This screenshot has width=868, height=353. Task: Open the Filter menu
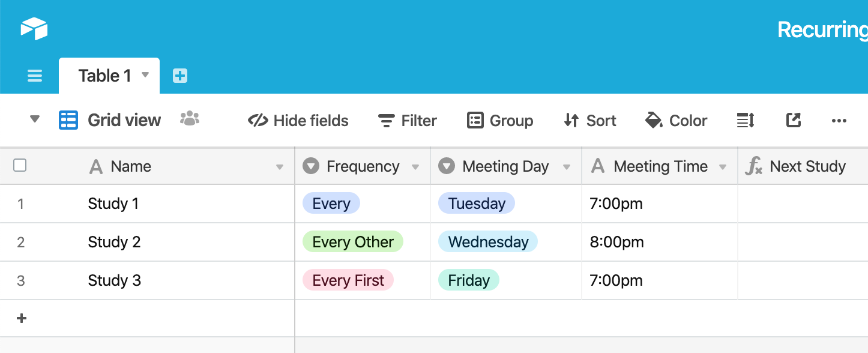[x=407, y=121]
